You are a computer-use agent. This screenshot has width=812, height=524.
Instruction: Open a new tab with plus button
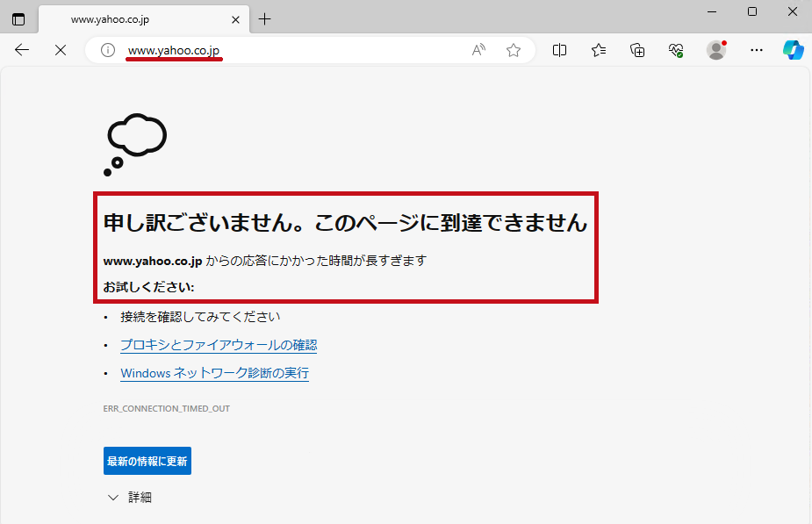(264, 19)
